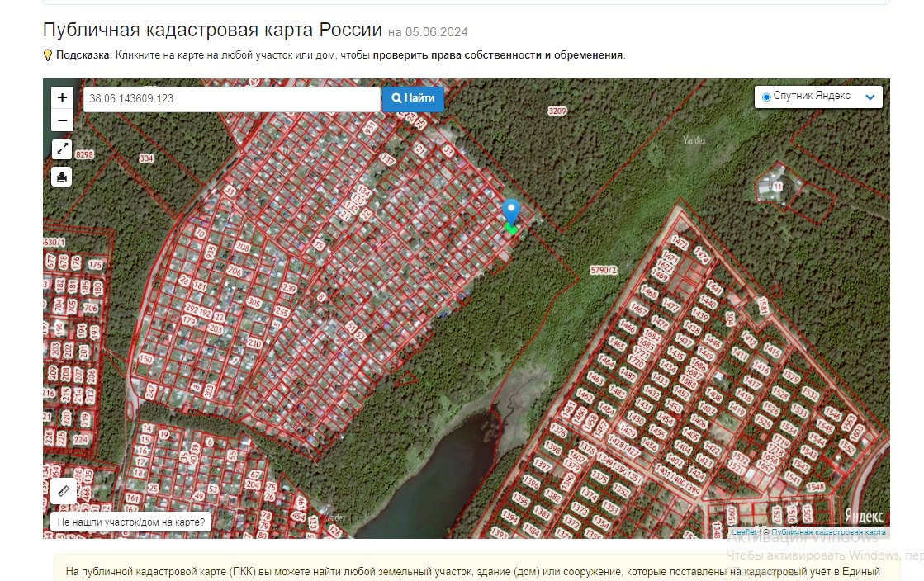Zoom in the map with plus button

[x=62, y=98]
